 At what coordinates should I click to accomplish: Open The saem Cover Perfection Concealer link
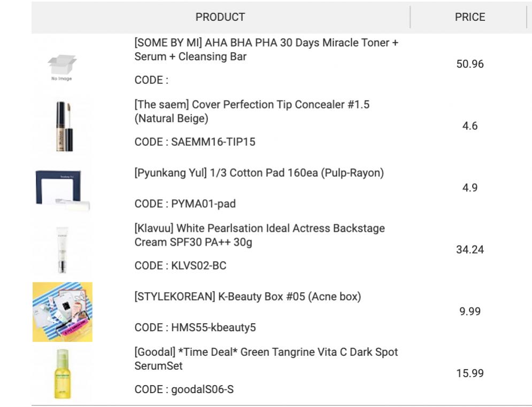(252, 112)
